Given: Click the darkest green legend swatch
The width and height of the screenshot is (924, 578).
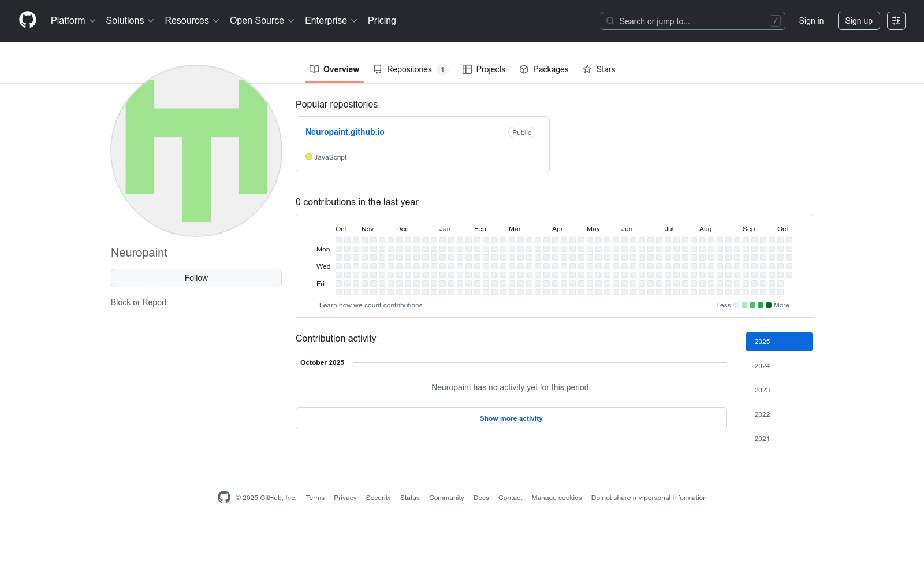Looking at the screenshot, I should point(769,305).
